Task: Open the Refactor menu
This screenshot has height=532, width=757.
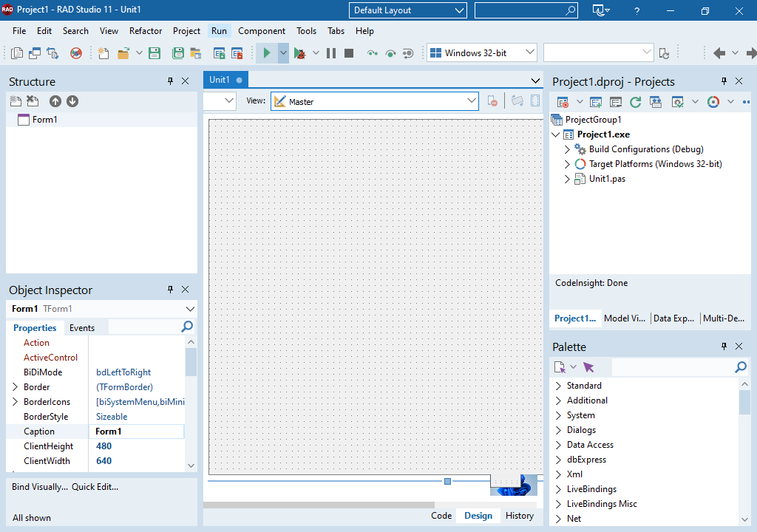Action: coord(146,31)
